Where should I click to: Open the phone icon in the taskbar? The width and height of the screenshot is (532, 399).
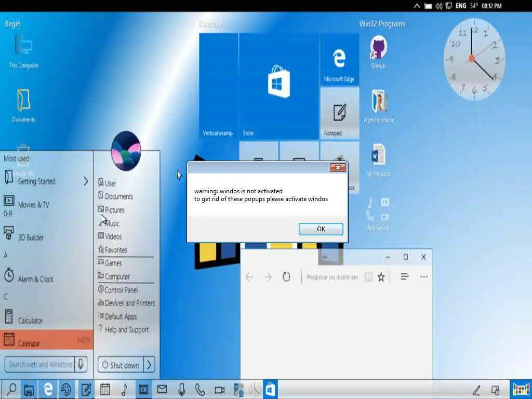click(x=200, y=389)
